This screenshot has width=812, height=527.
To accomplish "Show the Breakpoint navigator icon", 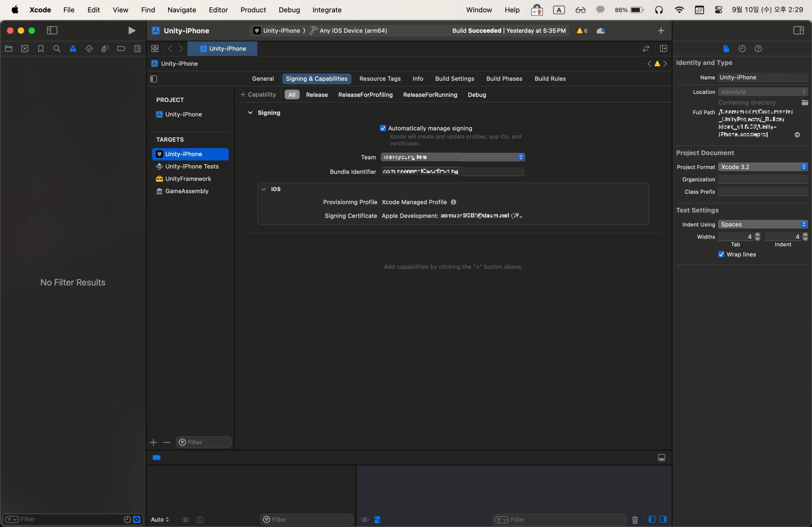I will pyautogui.click(x=121, y=49).
